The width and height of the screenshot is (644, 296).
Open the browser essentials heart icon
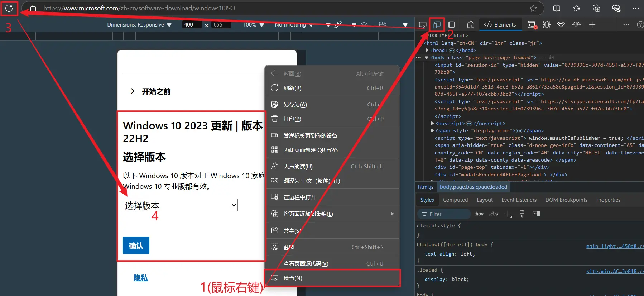tap(616, 8)
